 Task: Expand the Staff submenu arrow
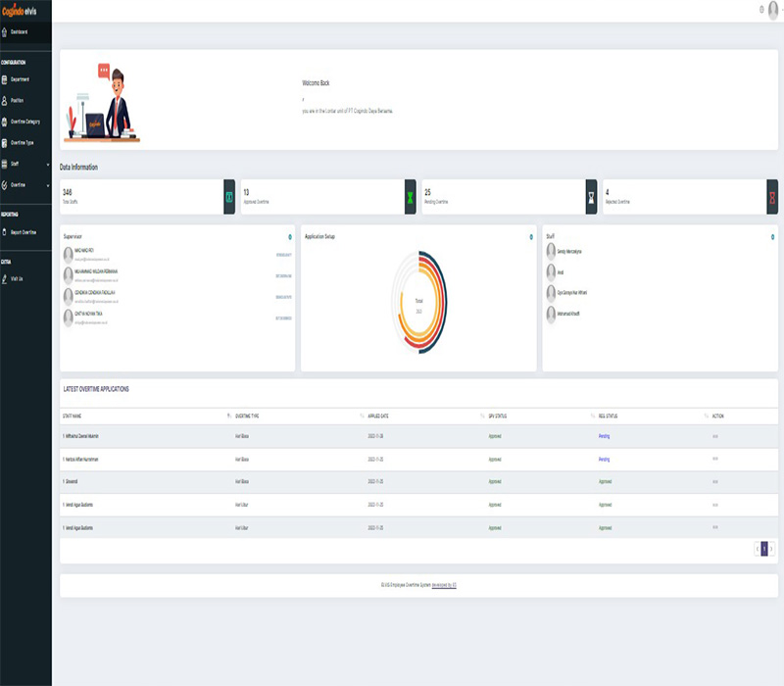(47, 164)
